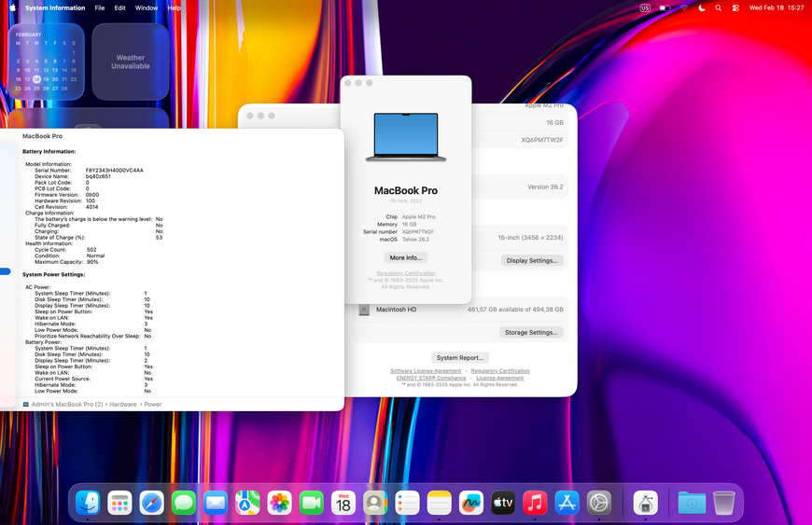
Task: Click the February calendar widget
Action: tap(46, 62)
